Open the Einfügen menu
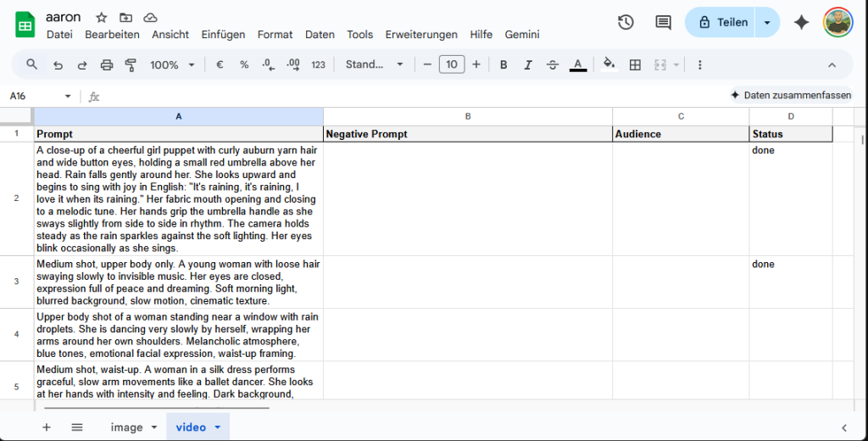 [x=223, y=35]
